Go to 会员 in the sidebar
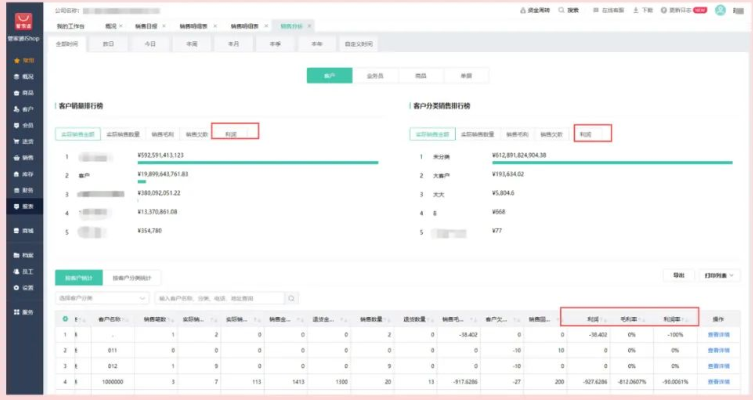 click(24, 125)
